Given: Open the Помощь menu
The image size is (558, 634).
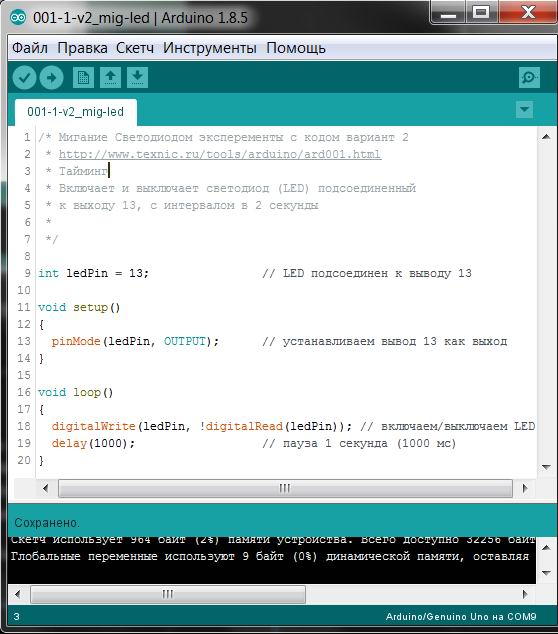Looking at the screenshot, I should [x=296, y=48].
